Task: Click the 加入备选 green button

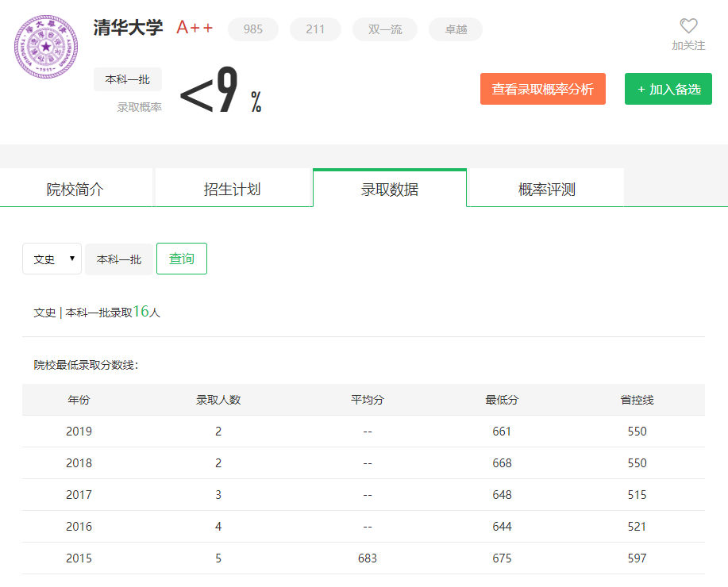Action: (x=668, y=89)
